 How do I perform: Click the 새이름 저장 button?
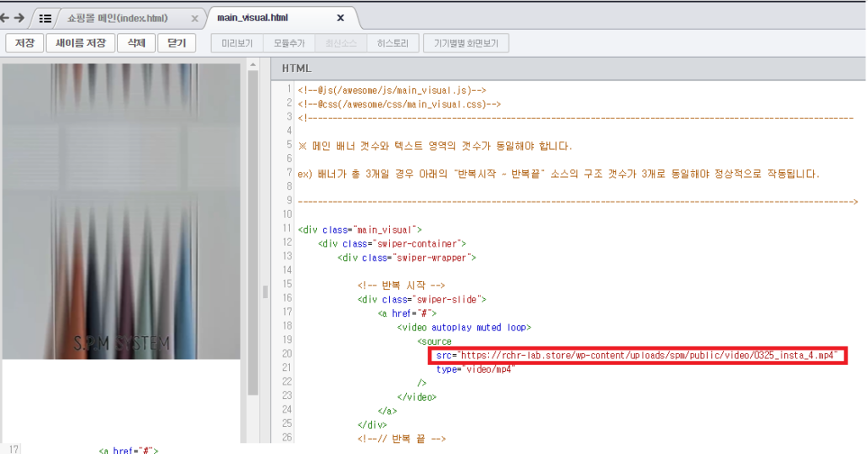81,42
